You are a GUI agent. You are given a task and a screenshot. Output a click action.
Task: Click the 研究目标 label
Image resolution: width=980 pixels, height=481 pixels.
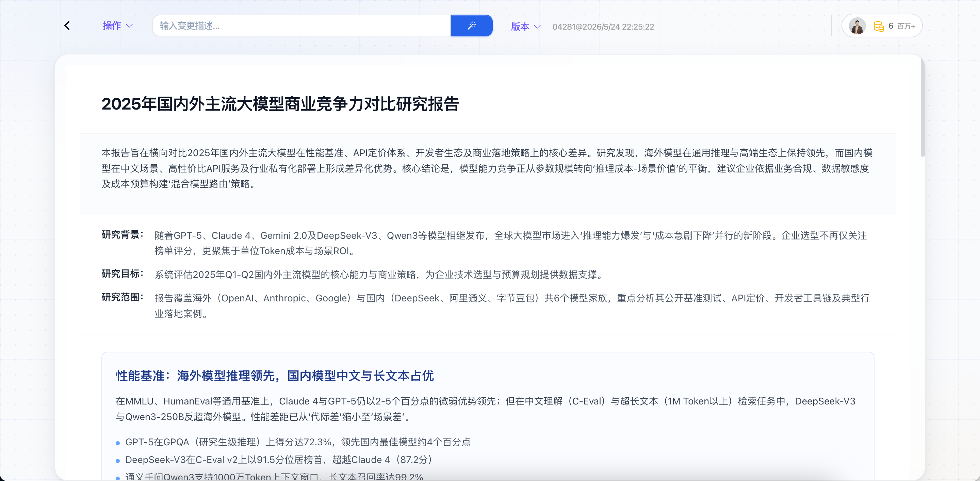[122, 274]
